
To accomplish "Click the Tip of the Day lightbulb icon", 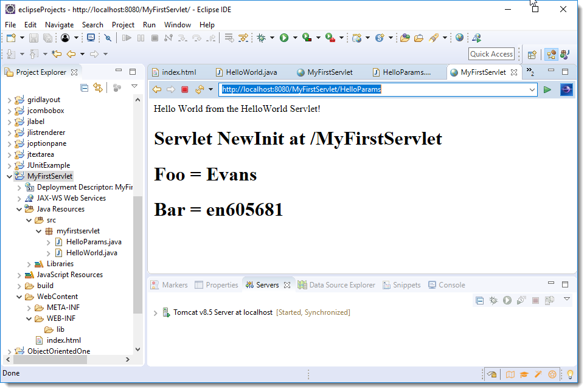I will click(x=570, y=374).
